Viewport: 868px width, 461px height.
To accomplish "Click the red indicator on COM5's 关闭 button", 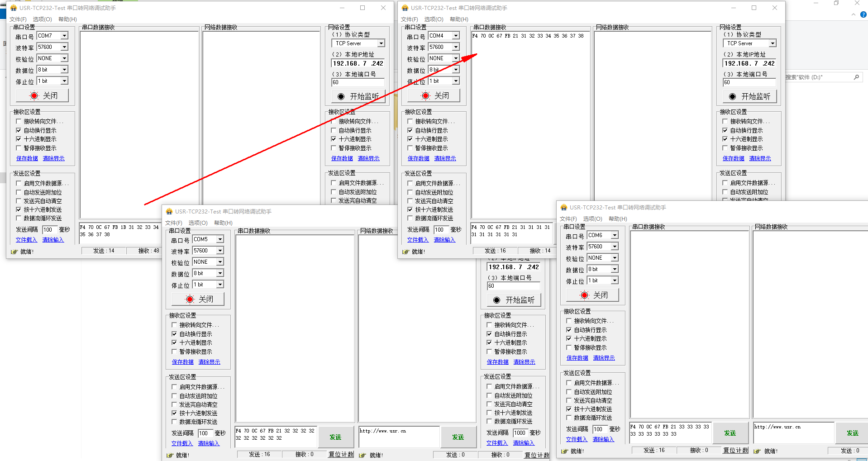I will tap(190, 299).
